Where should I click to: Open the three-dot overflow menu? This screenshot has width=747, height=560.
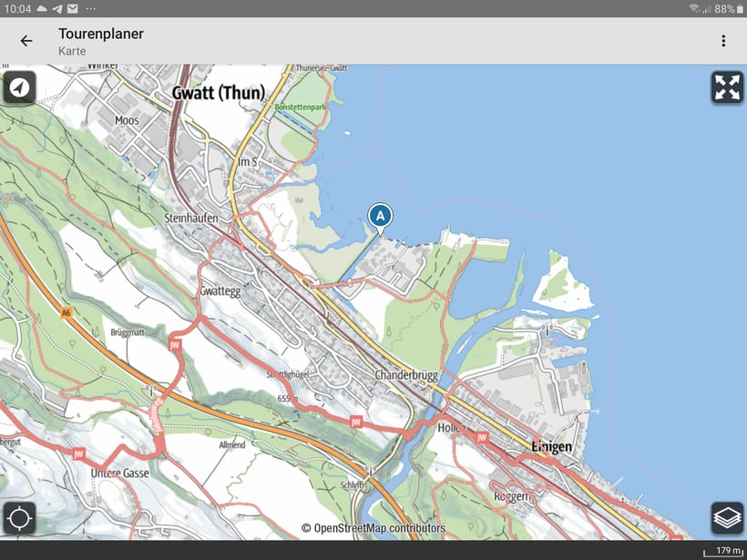[723, 41]
